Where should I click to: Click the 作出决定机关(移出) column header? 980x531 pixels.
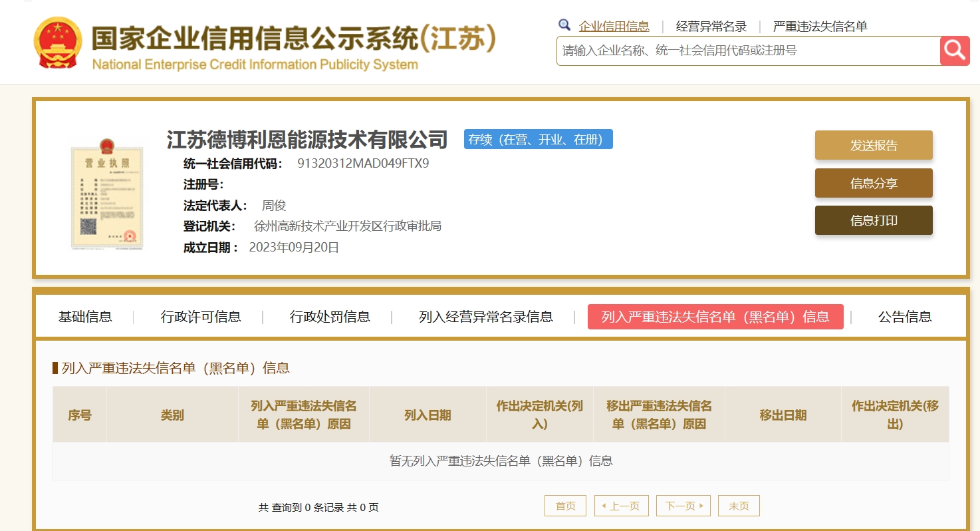coord(895,415)
